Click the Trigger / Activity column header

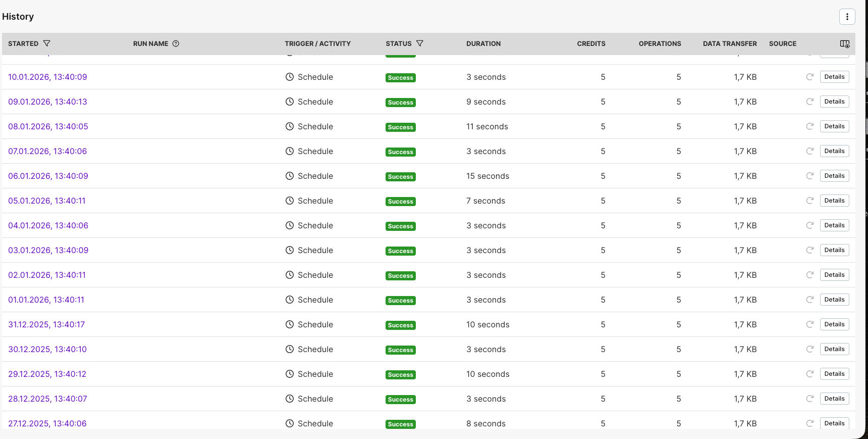317,43
